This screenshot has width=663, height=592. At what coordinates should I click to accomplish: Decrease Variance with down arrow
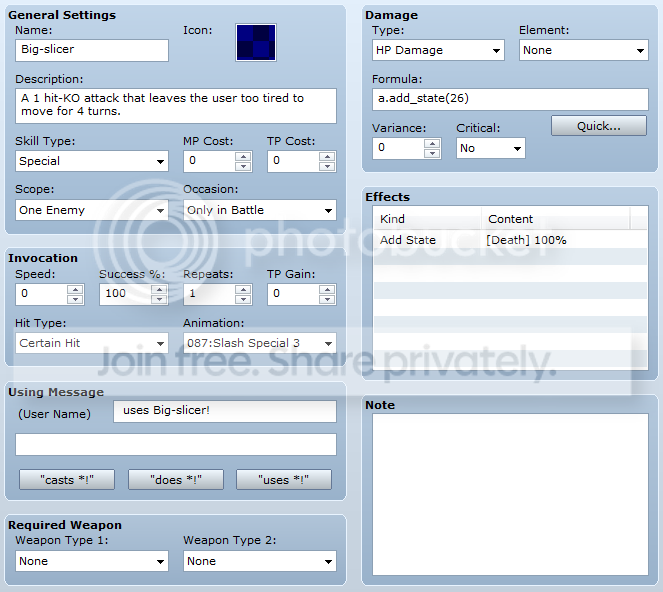coord(432,153)
